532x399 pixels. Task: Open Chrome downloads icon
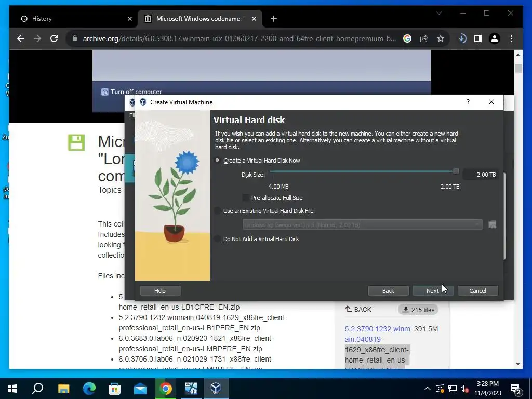[462, 38]
